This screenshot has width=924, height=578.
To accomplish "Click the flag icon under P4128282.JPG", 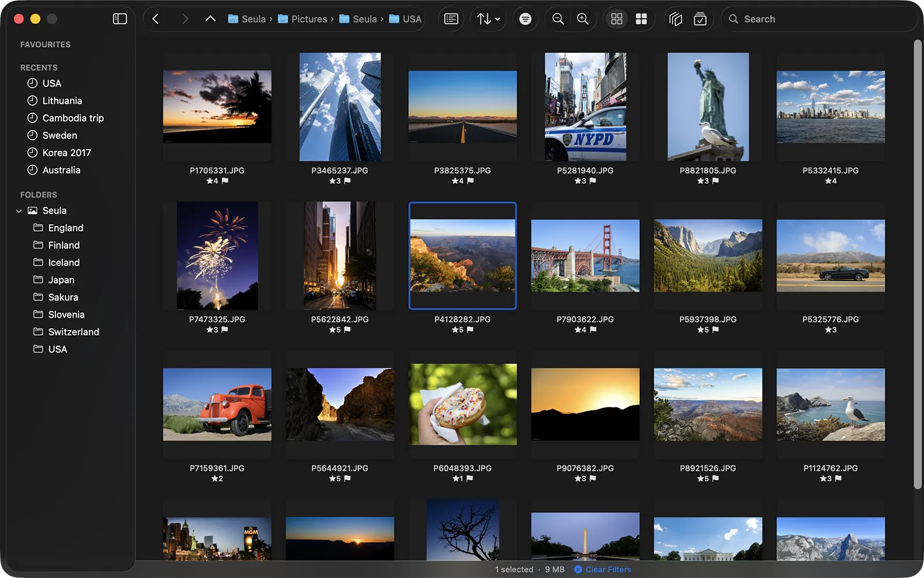I will click(x=470, y=329).
